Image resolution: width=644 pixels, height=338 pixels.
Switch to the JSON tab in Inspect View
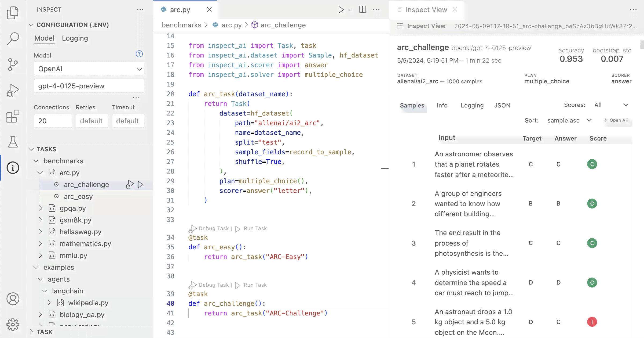(x=503, y=105)
